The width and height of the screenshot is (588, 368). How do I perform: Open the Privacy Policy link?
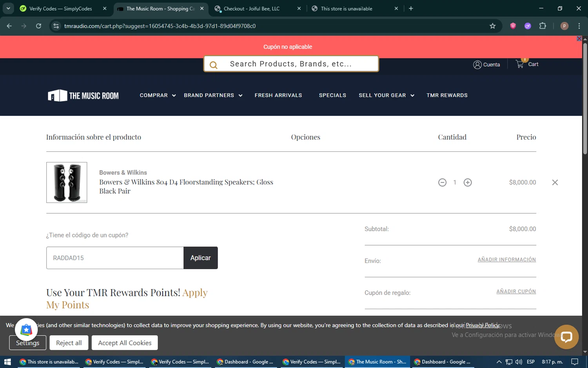click(x=483, y=325)
